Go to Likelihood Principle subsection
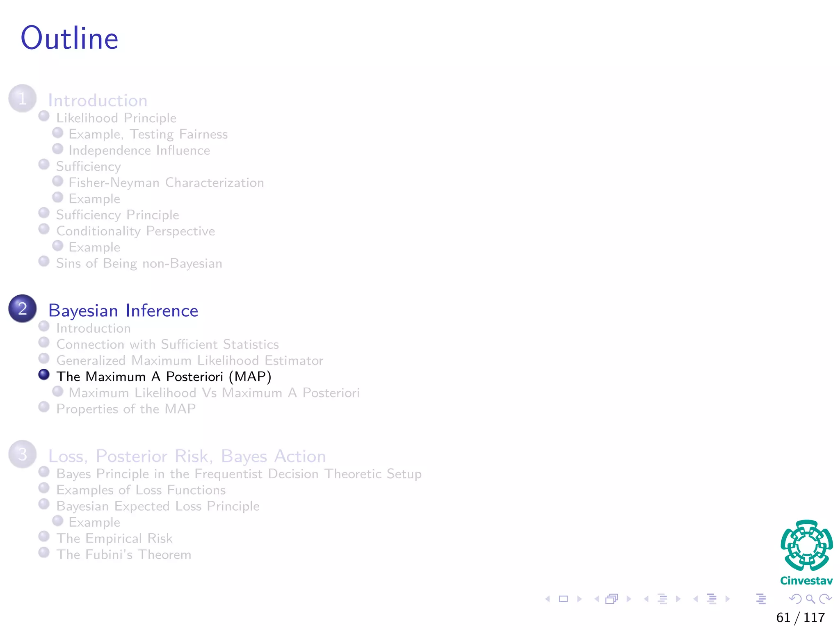Screen dimensions: 840x630 tap(116, 118)
